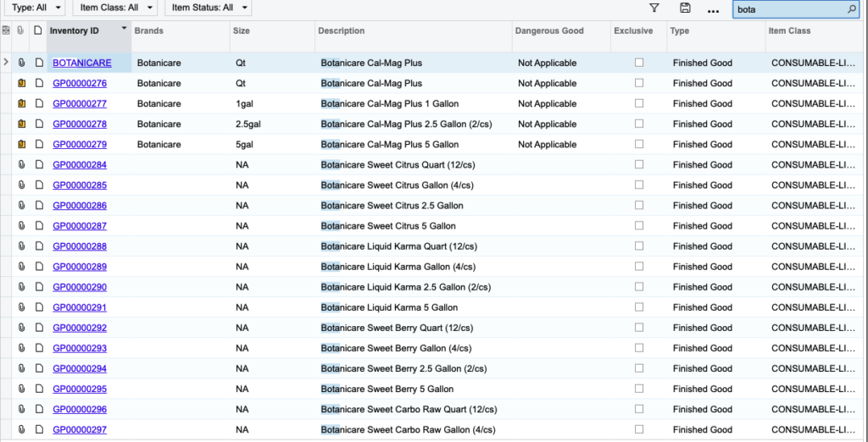Open note icon for GP00000276 row
Screen dimensions: 868x442
(x=39, y=84)
